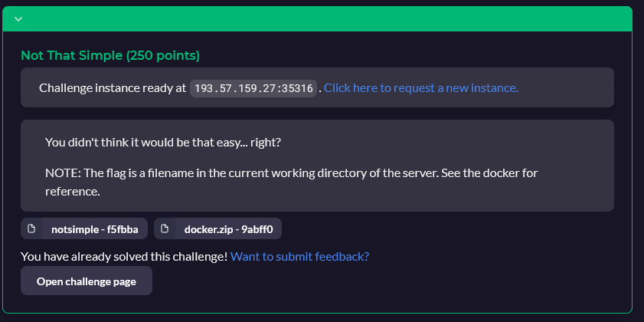Select the 193.57.159.27:35316 instance address
Screen dimensions: 644x322
tap(253, 88)
